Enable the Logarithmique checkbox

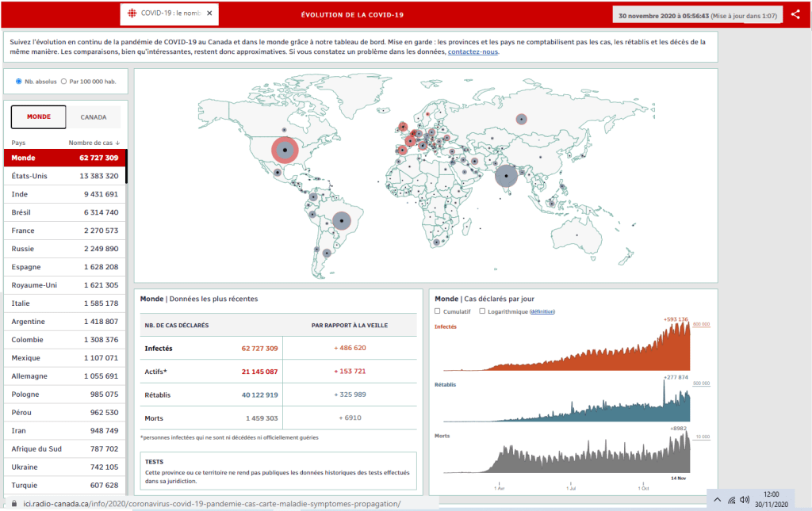[482, 311]
